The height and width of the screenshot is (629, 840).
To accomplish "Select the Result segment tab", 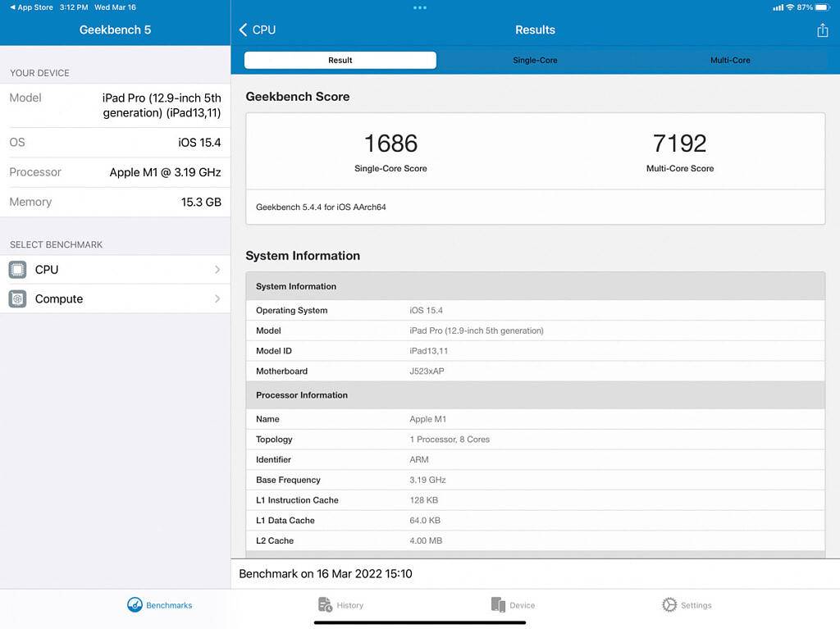I will click(x=340, y=60).
